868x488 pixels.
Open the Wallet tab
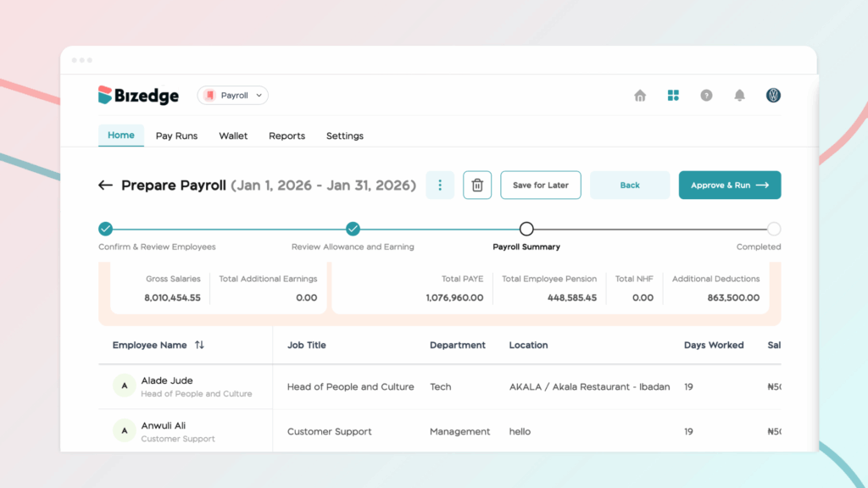pyautogui.click(x=233, y=136)
